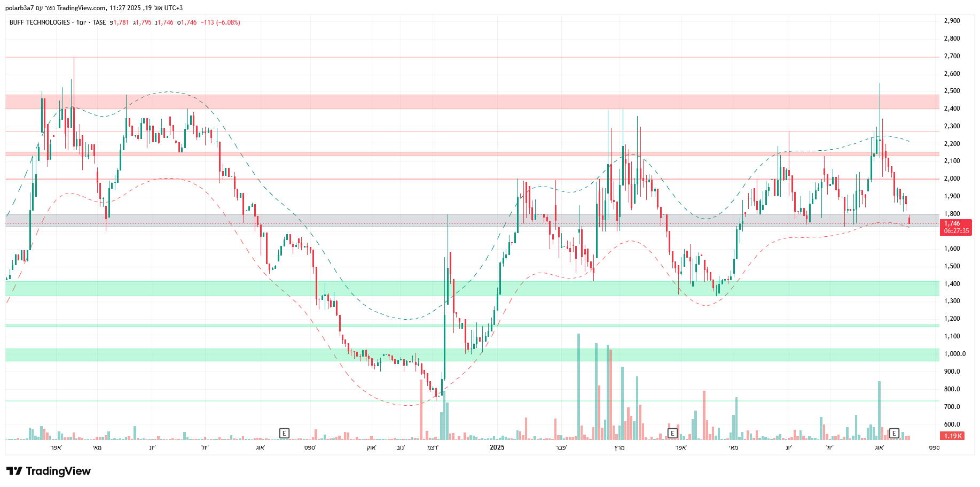
Task: Click the 2025 year label on time axis
Action: (x=497, y=447)
